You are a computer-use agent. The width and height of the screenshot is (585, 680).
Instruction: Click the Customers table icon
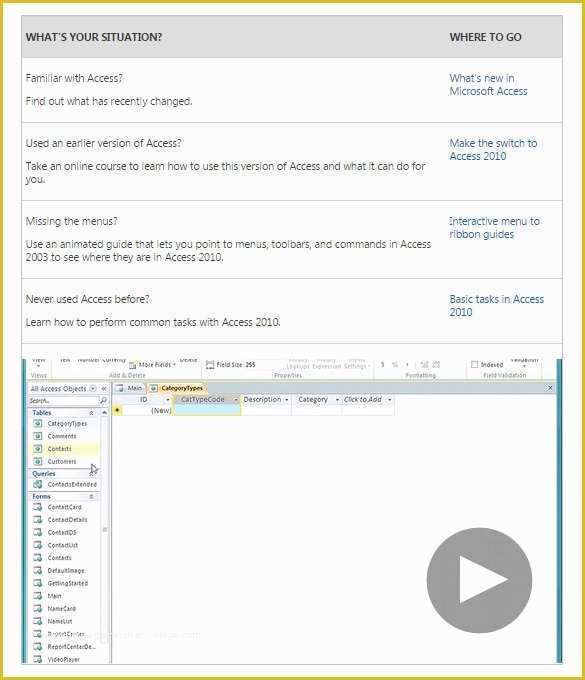pyautogui.click(x=38, y=461)
